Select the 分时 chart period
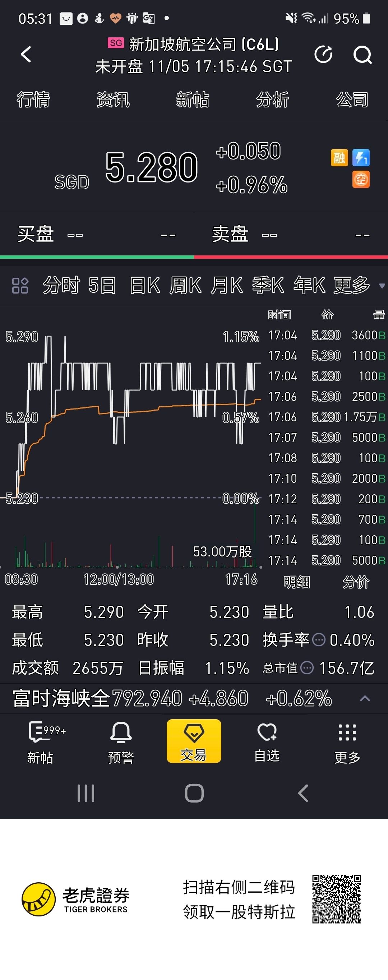Screen dimensions: 388x980 [x=61, y=285]
